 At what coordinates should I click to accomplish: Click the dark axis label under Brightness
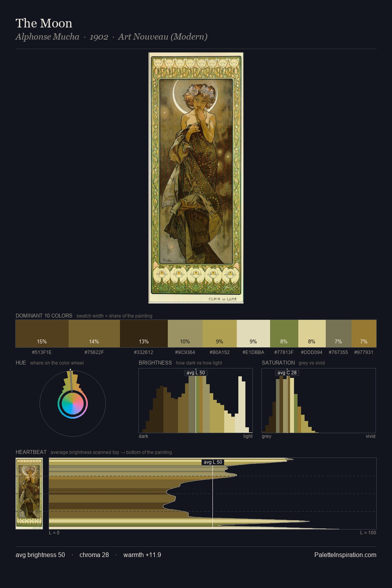(x=143, y=436)
